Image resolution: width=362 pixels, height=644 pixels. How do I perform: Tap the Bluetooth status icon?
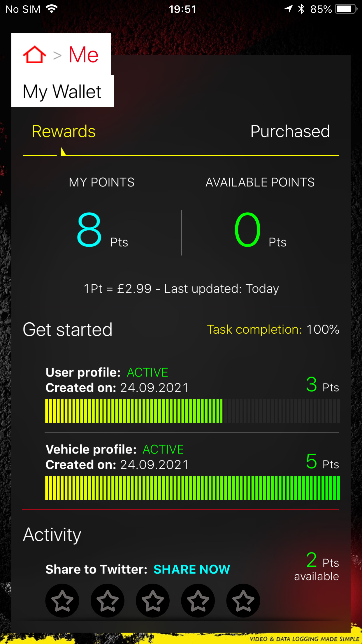pyautogui.click(x=301, y=9)
